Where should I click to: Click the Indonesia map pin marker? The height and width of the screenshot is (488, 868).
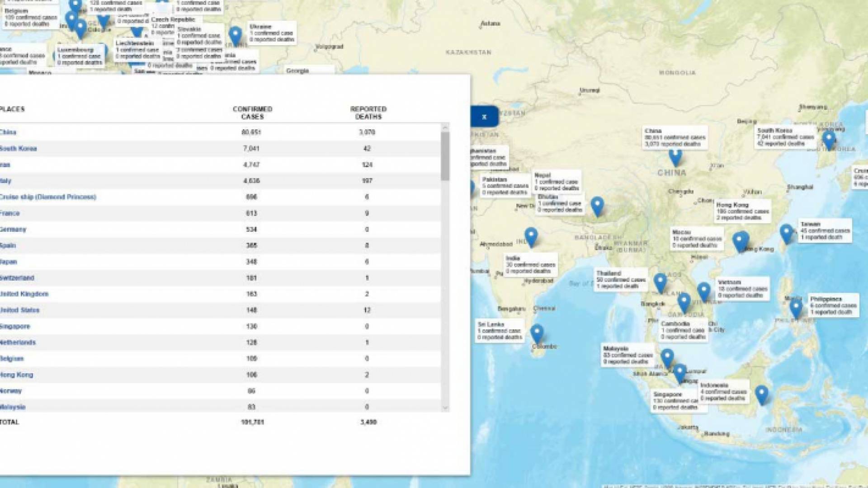(x=762, y=394)
